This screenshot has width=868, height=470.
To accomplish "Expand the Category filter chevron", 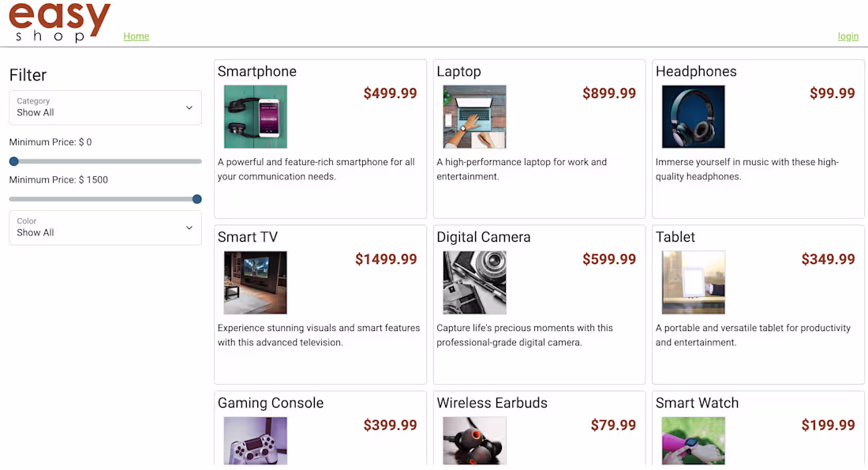I will point(189,107).
